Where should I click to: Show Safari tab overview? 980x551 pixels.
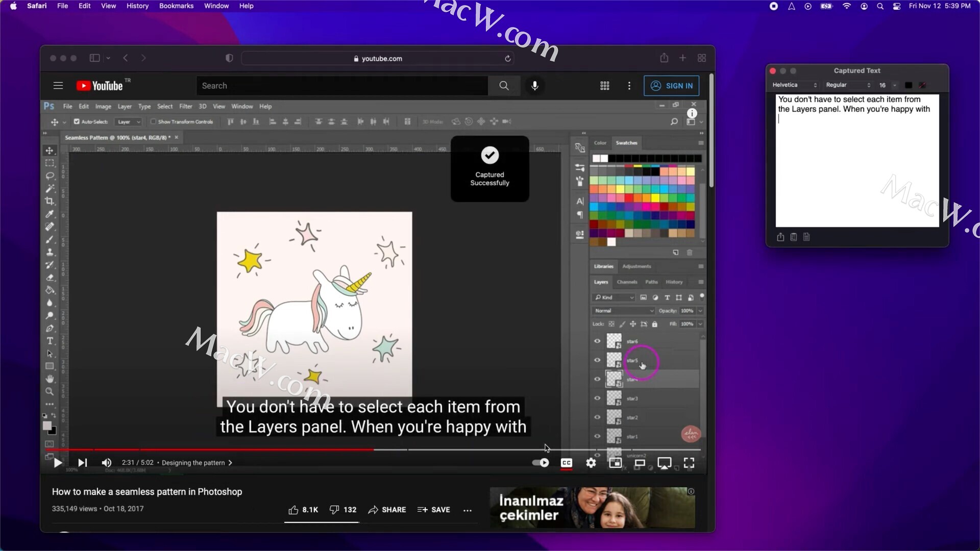click(x=701, y=58)
